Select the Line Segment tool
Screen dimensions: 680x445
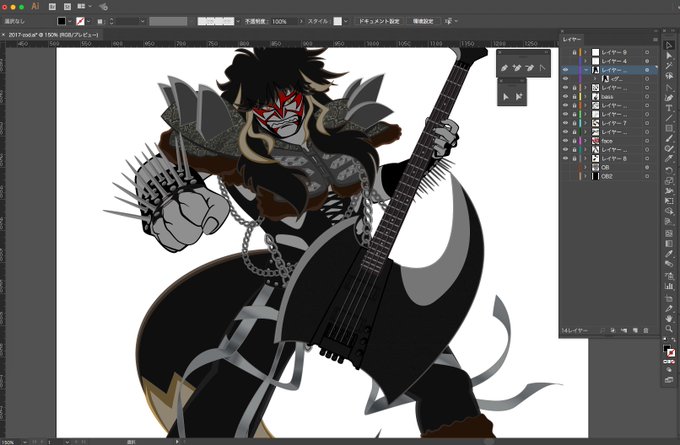coord(669,118)
